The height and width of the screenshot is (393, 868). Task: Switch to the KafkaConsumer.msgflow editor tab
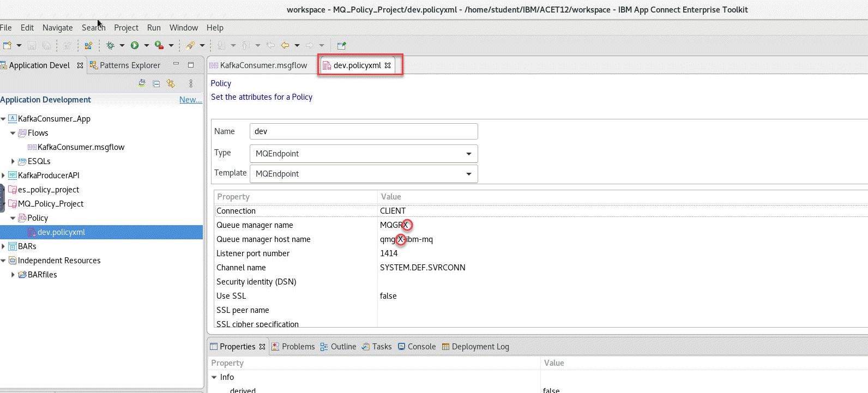click(x=258, y=65)
